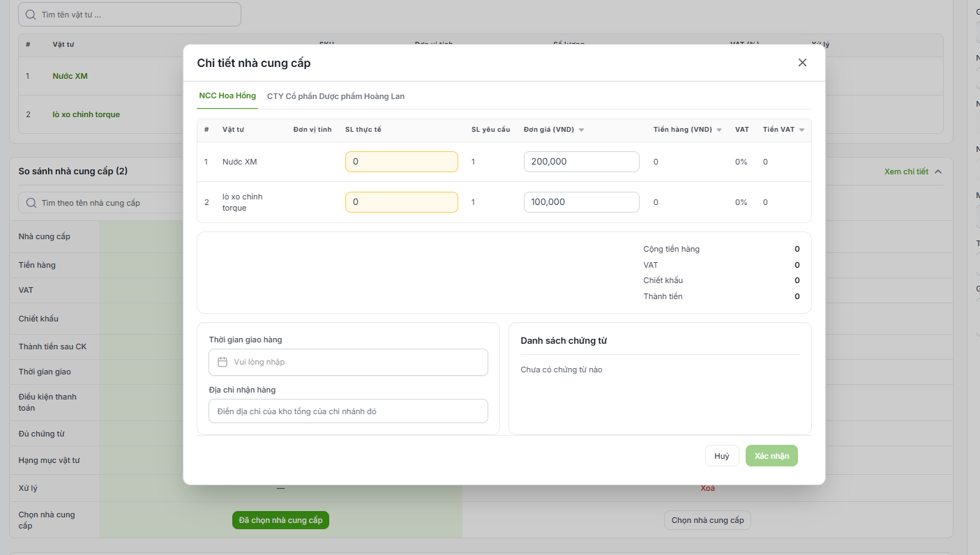Click SL thực tế field for Nước XM
The height and width of the screenshot is (555, 980).
pos(402,162)
